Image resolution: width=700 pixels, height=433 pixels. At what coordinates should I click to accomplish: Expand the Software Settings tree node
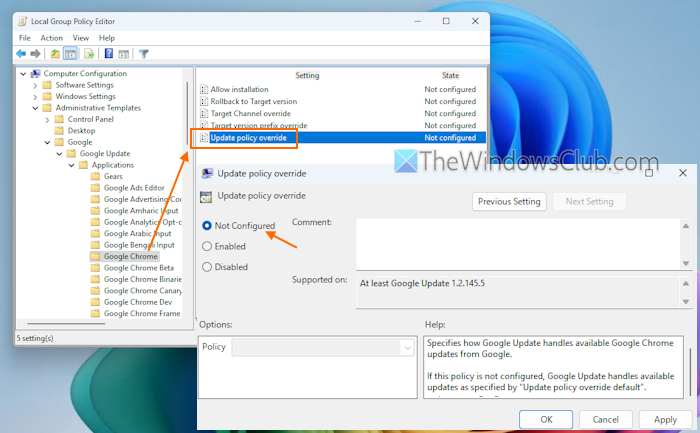tap(35, 85)
